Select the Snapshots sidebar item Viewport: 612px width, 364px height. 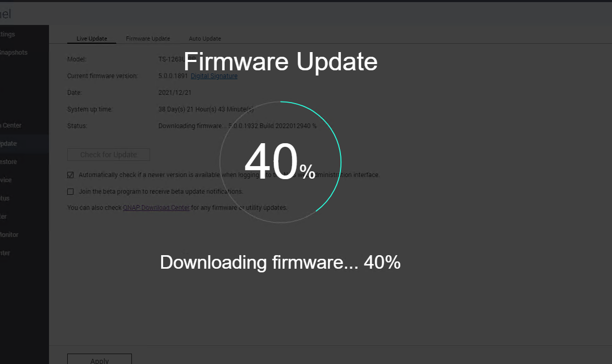point(14,53)
